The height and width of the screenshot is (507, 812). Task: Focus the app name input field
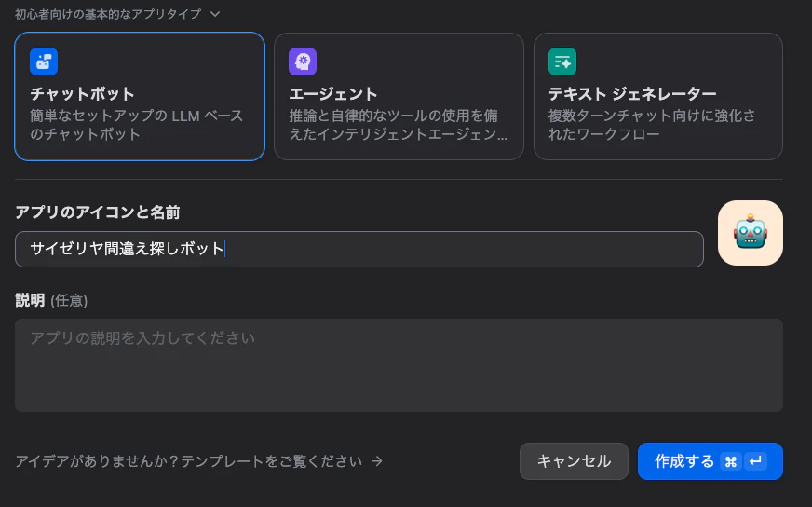tap(359, 250)
